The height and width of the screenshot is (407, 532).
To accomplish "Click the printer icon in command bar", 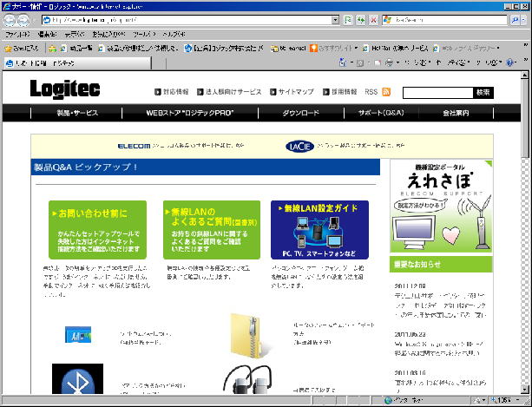I will pyautogui.click(x=390, y=62).
